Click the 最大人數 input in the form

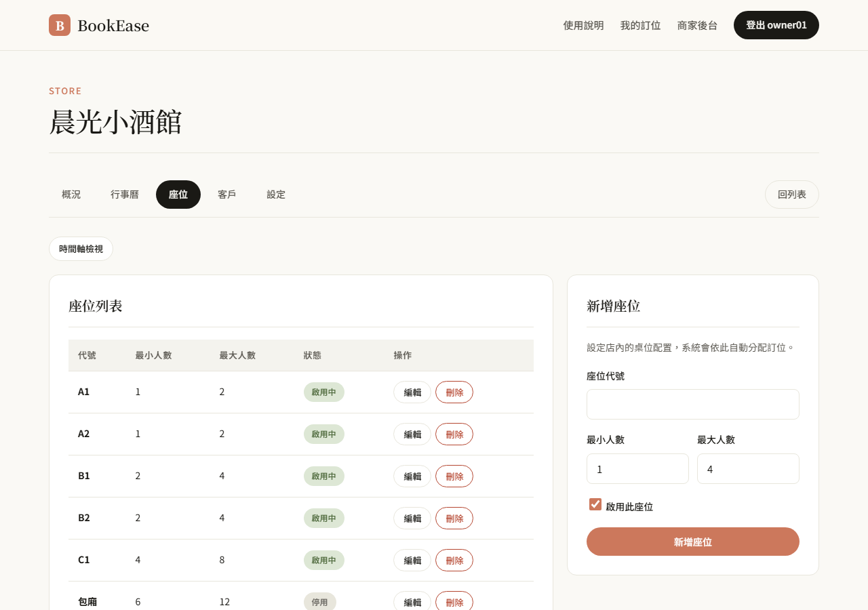coord(748,469)
